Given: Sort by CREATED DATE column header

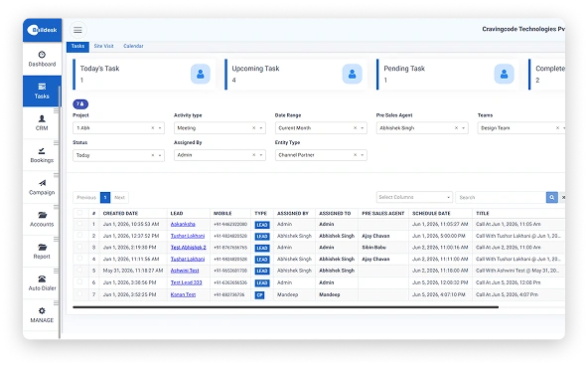Looking at the screenshot, I should point(121,214).
